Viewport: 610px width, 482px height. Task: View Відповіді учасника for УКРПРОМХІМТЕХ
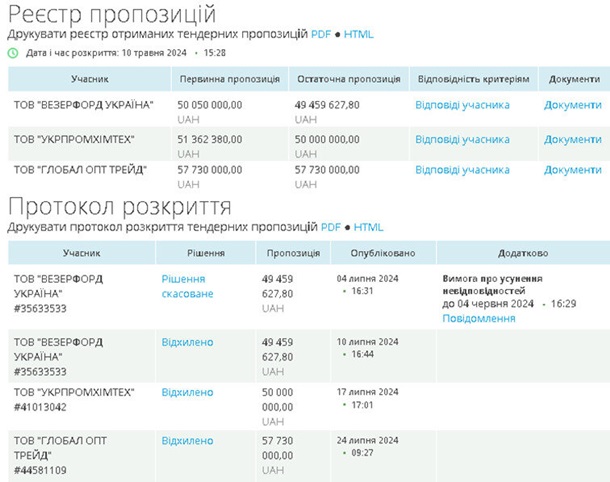point(462,139)
